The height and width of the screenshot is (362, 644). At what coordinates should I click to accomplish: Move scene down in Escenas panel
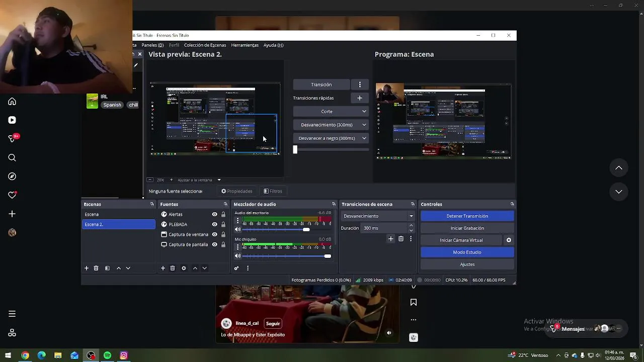tap(128, 268)
